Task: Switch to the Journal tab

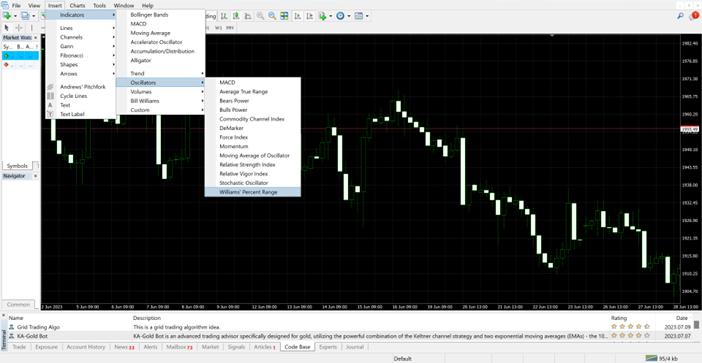Action: [355, 347]
